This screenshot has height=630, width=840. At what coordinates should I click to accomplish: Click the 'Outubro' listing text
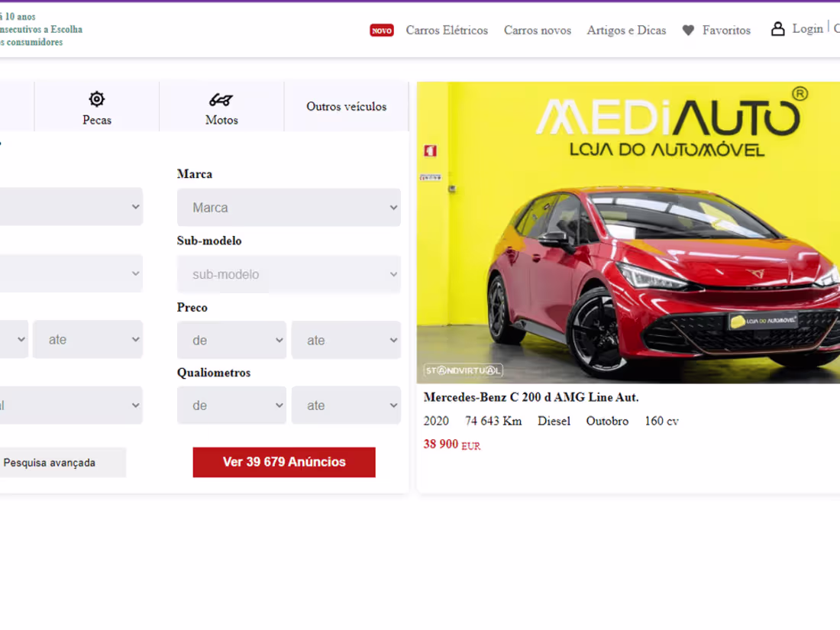click(607, 421)
